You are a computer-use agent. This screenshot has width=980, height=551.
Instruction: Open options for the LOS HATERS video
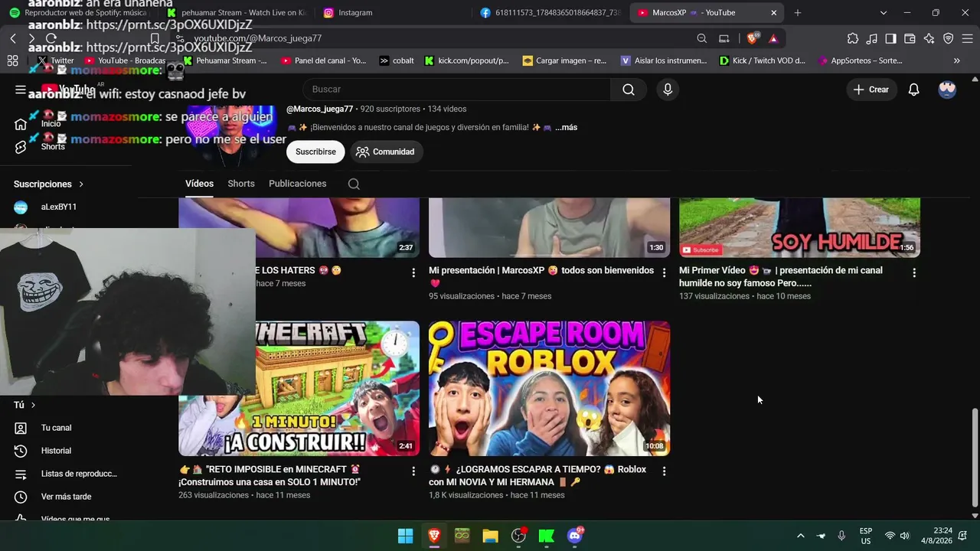(413, 272)
